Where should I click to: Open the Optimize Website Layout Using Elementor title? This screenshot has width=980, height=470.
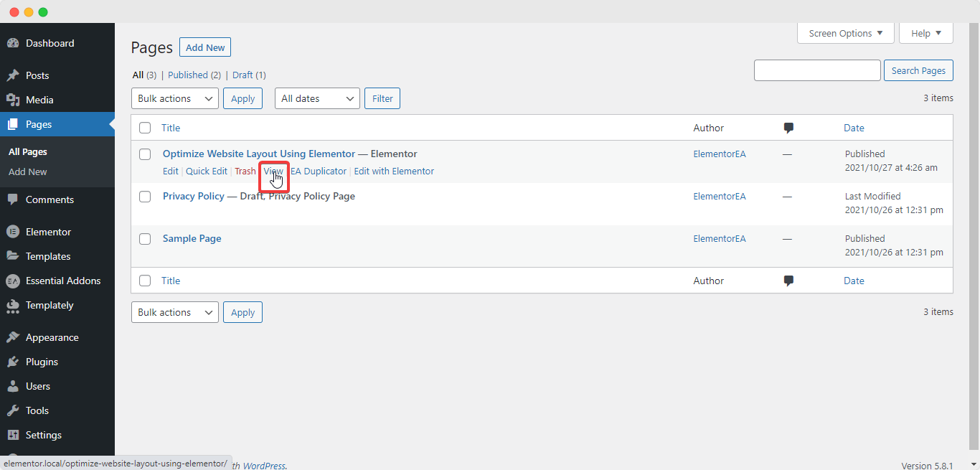[259, 154]
